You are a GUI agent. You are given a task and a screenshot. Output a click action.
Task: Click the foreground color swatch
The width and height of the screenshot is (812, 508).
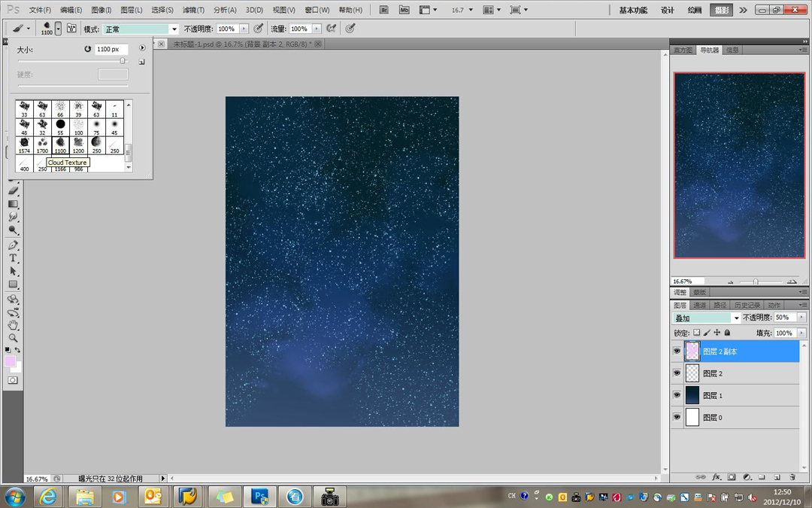[x=10, y=360]
